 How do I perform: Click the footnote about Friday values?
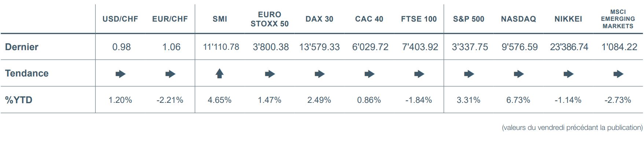click(x=572, y=128)
